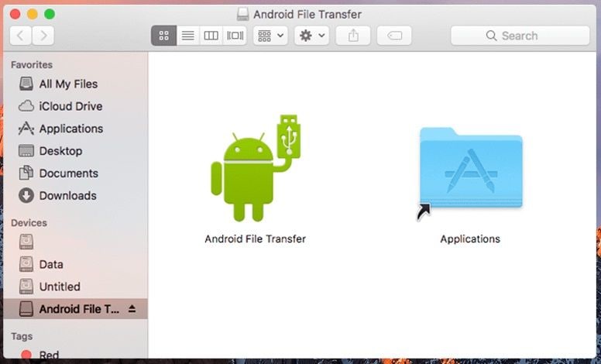The width and height of the screenshot is (601, 364).
Task: Open the item arrangement dropdown
Action: (270, 36)
